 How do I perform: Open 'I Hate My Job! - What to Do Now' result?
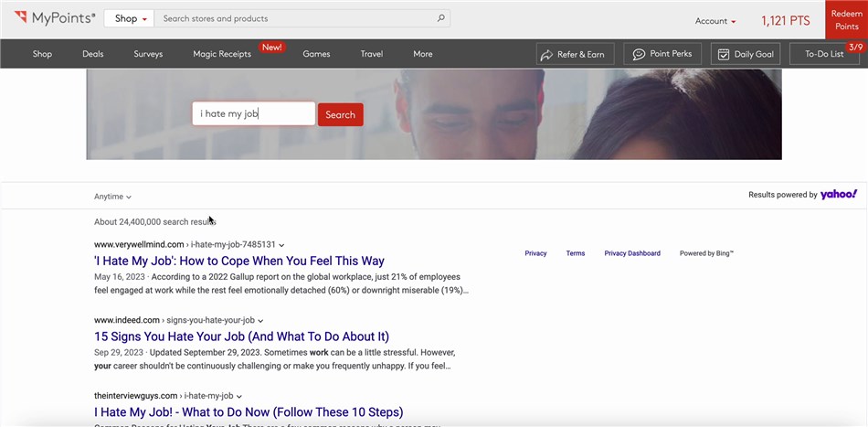click(x=249, y=412)
